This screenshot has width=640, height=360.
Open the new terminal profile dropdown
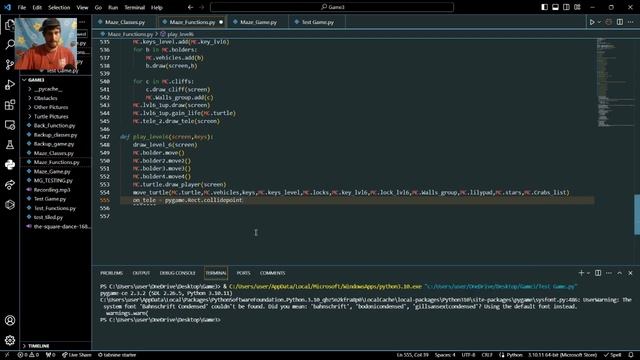click(x=588, y=273)
